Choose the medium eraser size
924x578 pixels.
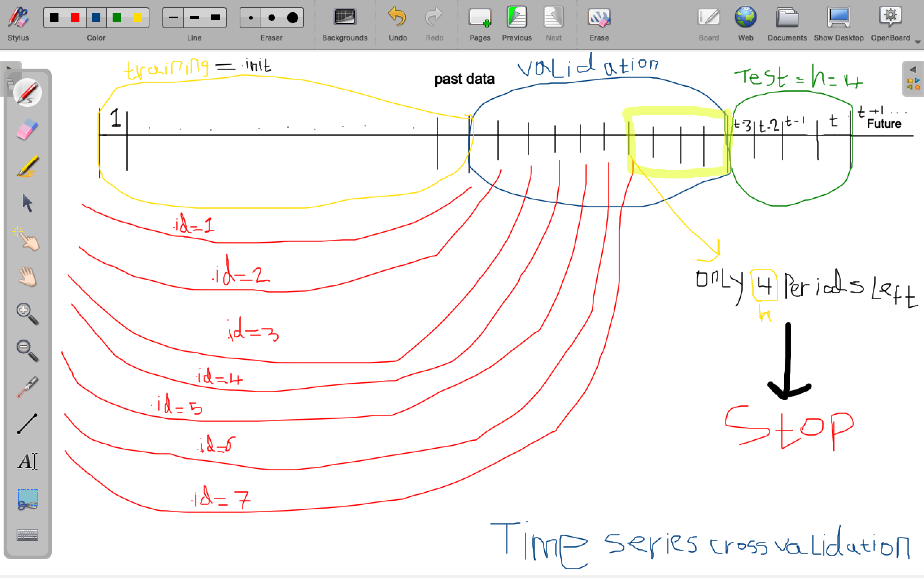(x=271, y=18)
